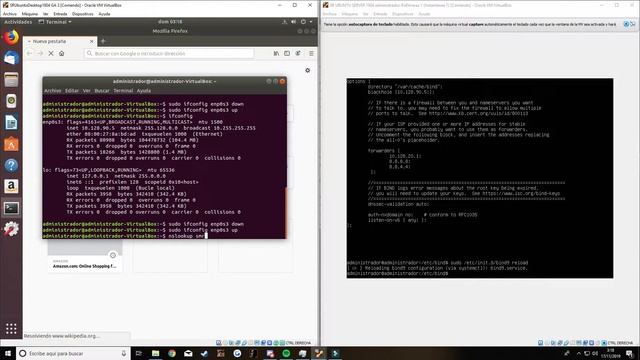Open Spotify from the Windows taskbar
Viewport: 640px width, 360px height.
pyautogui.click(x=286, y=353)
